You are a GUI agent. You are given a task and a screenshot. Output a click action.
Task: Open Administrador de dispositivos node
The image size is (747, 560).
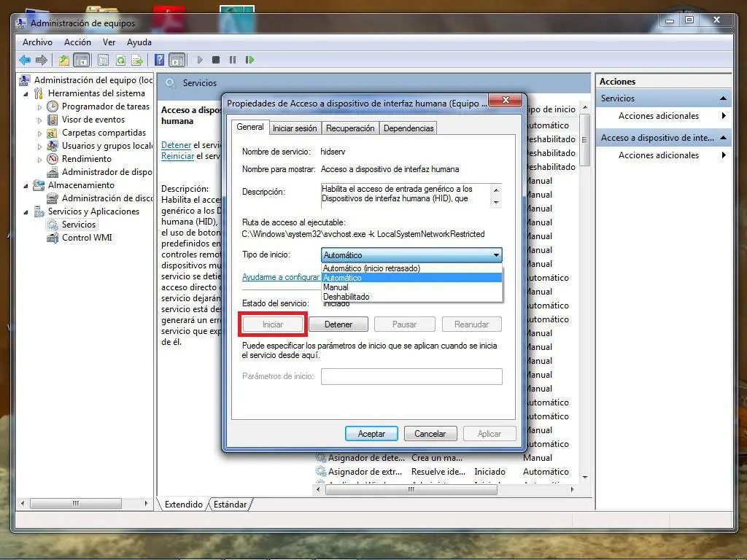click(107, 172)
